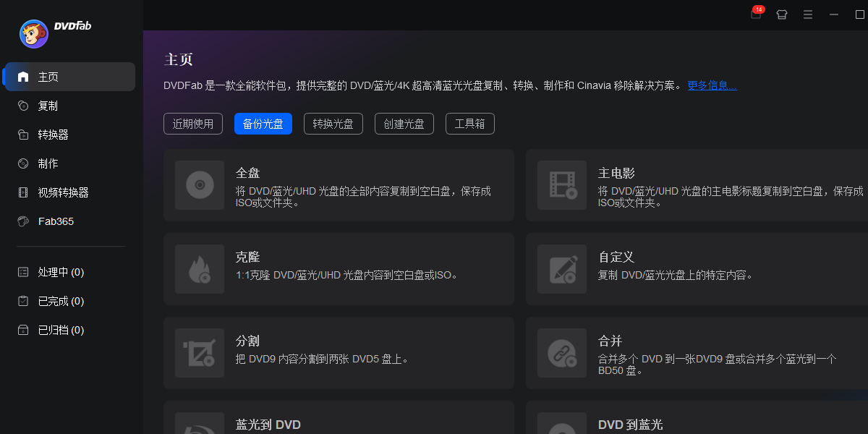Open the hamburger menu
This screenshot has width=868, height=434.
click(808, 14)
